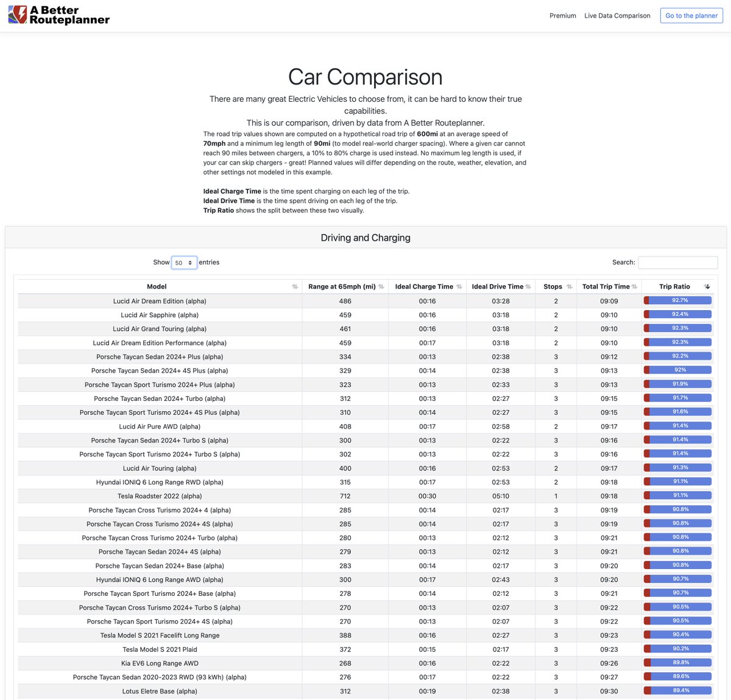This screenshot has width=731, height=700.
Task: Select Lucid Air Dream Edition Performance (alpha)
Action: tap(365, 343)
